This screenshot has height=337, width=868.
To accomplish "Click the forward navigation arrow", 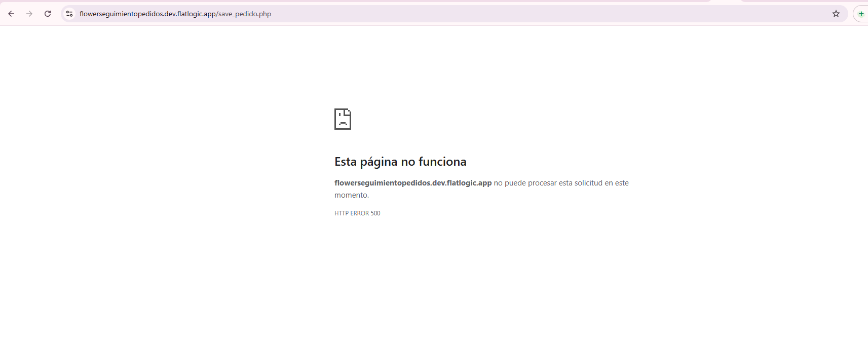I will point(29,14).
